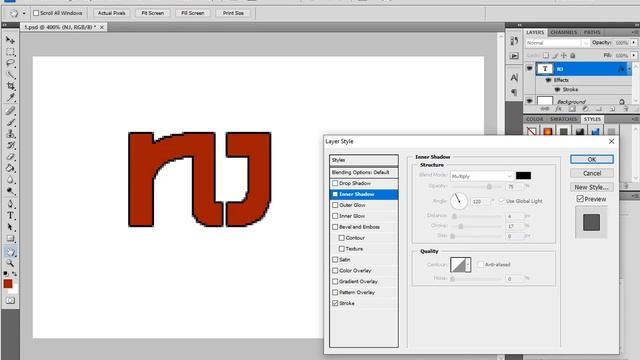
Task: Enable Outer Glow checkbox
Action: coord(335,205)
